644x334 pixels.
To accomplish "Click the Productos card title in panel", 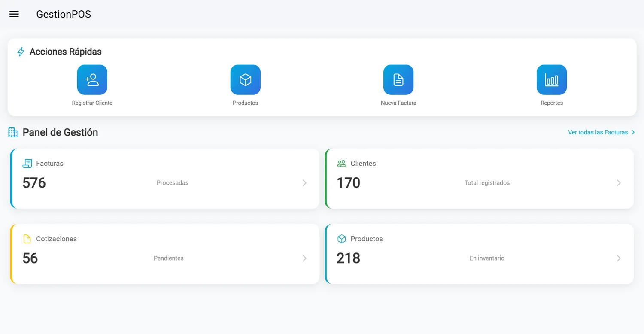I will pyautogui.click(x=367, y=239).
